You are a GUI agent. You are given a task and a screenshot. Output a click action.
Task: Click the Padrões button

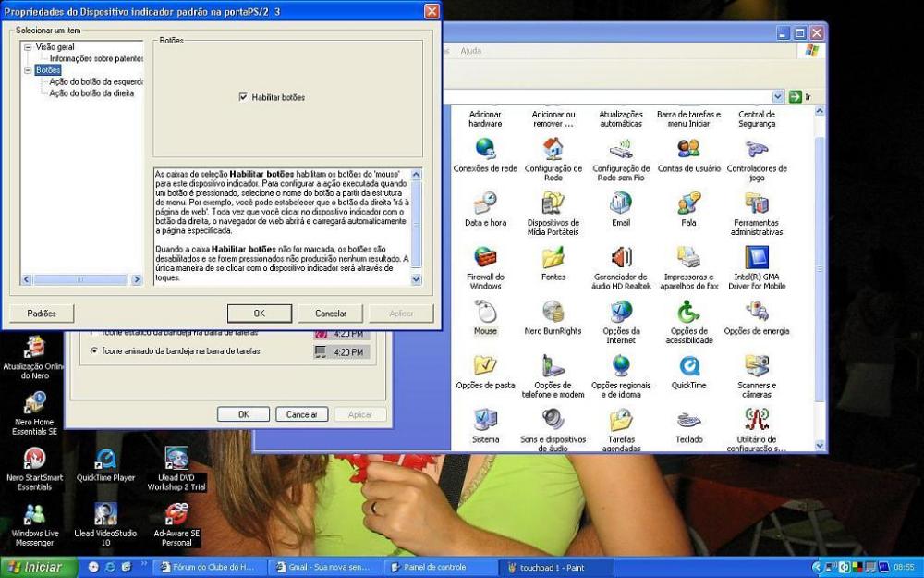pos(42,314)
